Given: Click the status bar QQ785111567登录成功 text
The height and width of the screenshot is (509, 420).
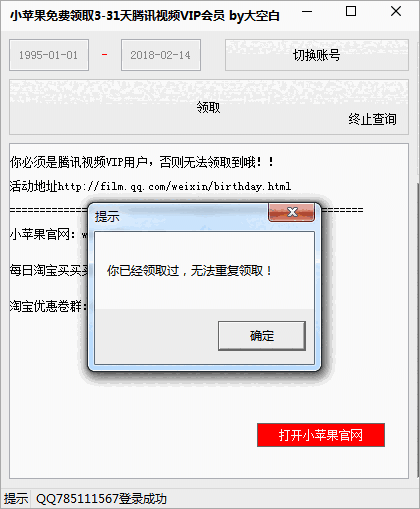Looking at the screenshot, I should pyautogui.click(x=101, y=499).
